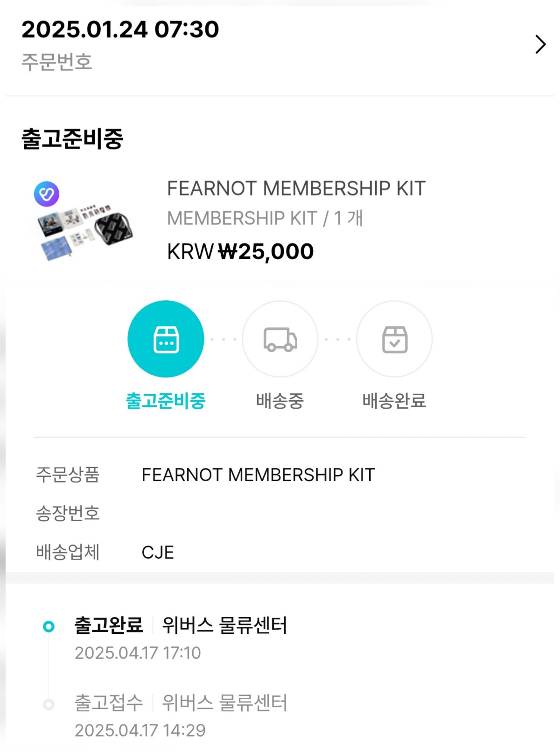
Task: Select the 배송완료 step label
Action: pos(394,401)
